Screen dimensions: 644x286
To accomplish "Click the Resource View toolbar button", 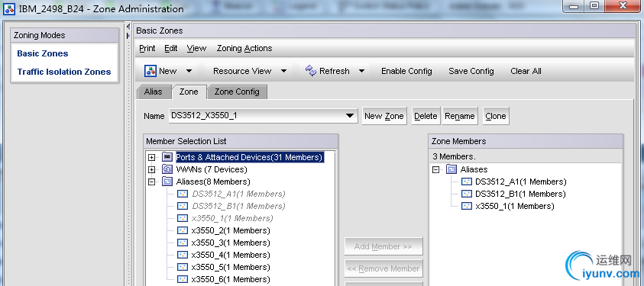I will point(242,71).
